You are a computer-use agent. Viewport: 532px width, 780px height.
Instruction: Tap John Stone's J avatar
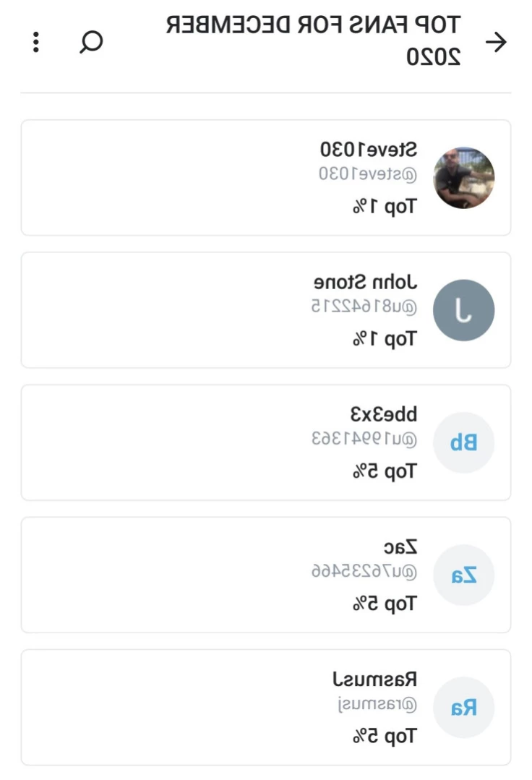463,310
